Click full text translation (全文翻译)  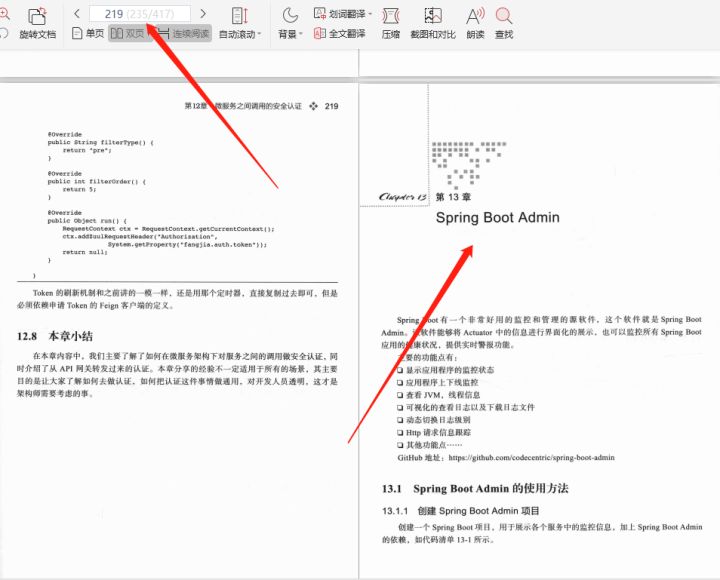[x=340, y=34]
